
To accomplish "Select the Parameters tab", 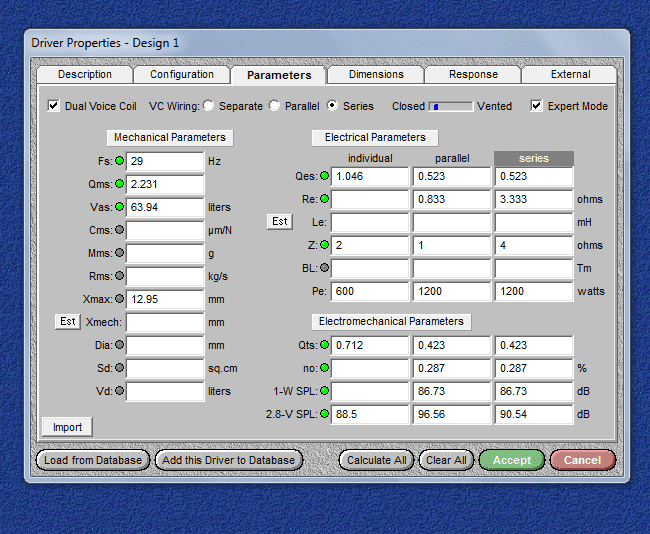I will [279, 75].
